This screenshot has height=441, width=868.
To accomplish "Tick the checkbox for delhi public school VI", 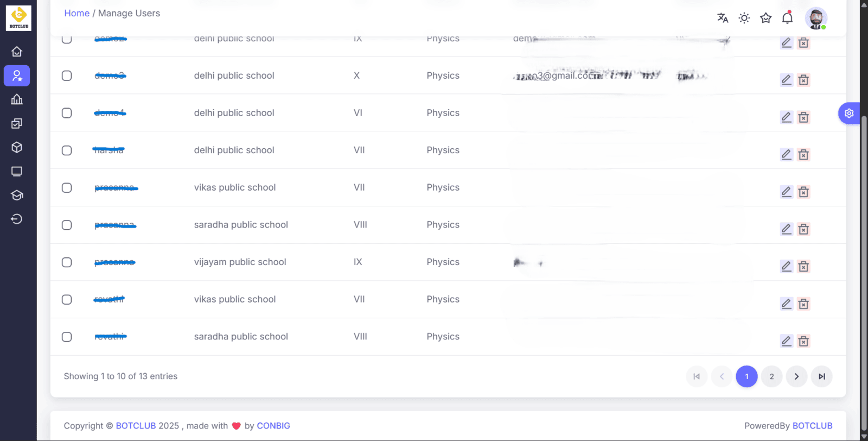I will [x=67, y=113].
